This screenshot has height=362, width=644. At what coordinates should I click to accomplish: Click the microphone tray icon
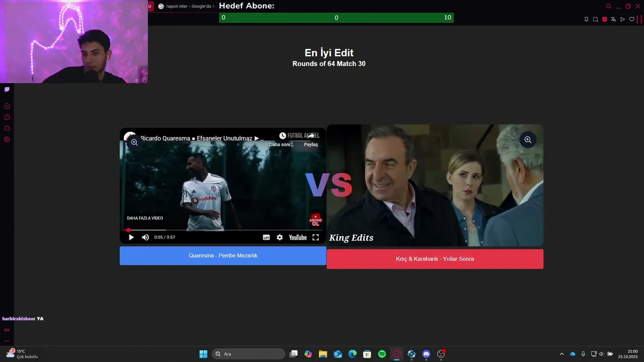(583, 354)
